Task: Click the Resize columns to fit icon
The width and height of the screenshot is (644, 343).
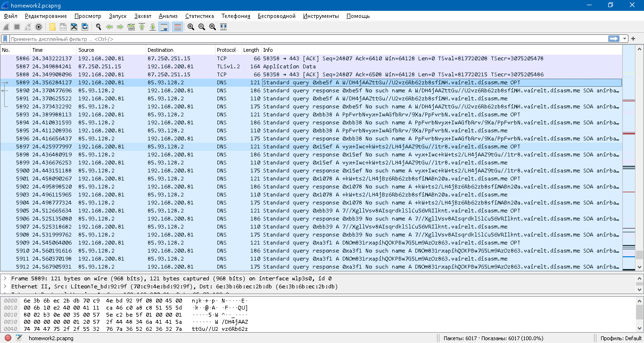Action: coord(223,27)
